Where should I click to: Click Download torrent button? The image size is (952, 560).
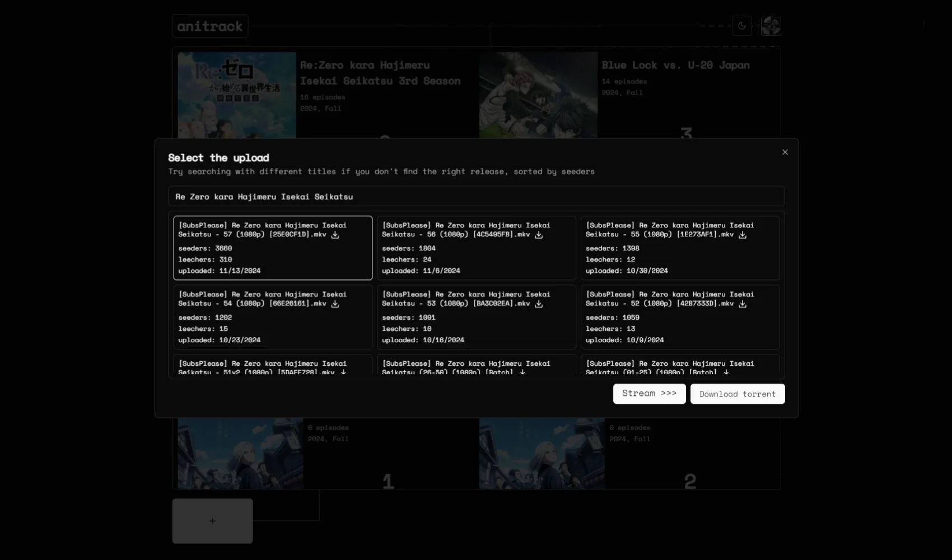pos(738,394)
